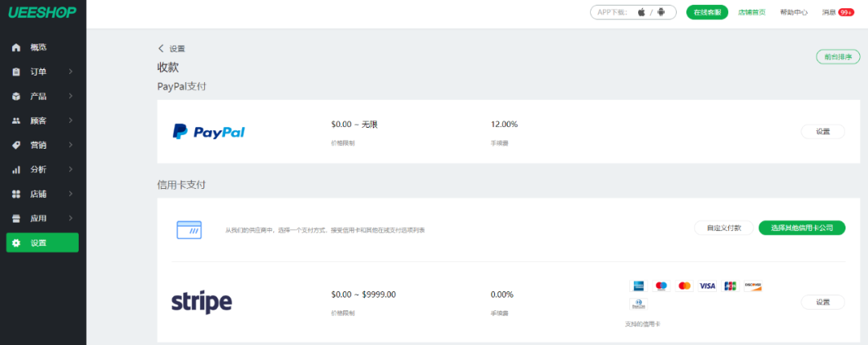The image size is (868, 345).
Task: Click the 设置 gear icon
Action: [16, 243]
